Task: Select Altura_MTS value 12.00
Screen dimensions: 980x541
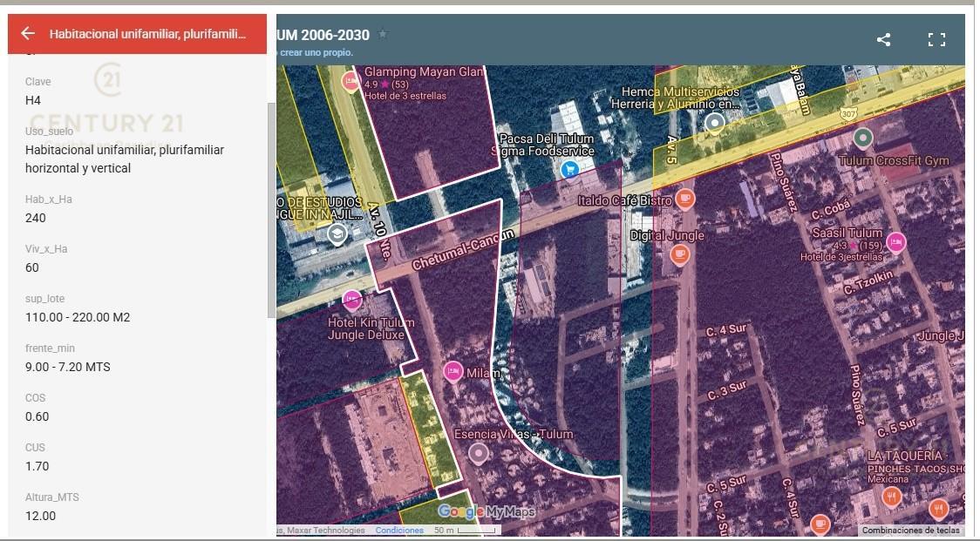Action: pyautogui.click(x=41, y=516)
